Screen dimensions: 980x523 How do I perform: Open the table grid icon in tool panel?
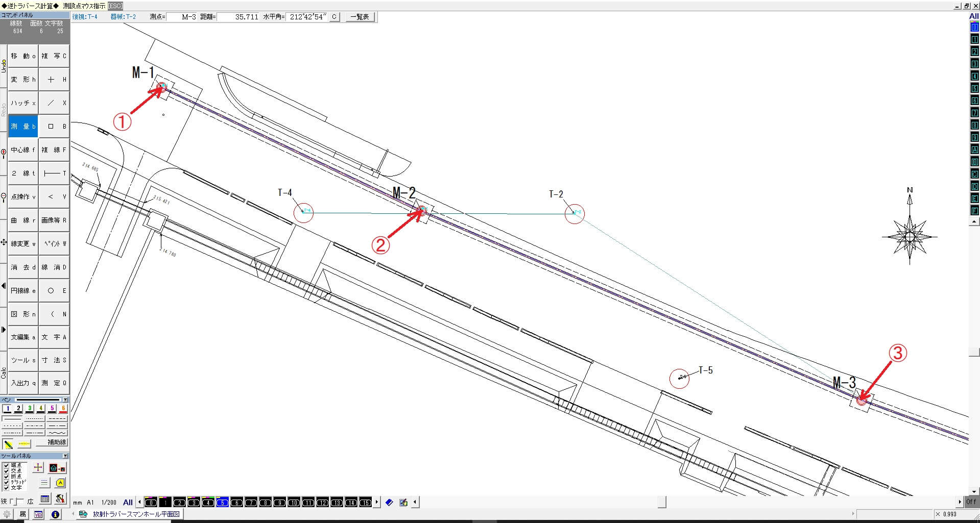[45, 500]
